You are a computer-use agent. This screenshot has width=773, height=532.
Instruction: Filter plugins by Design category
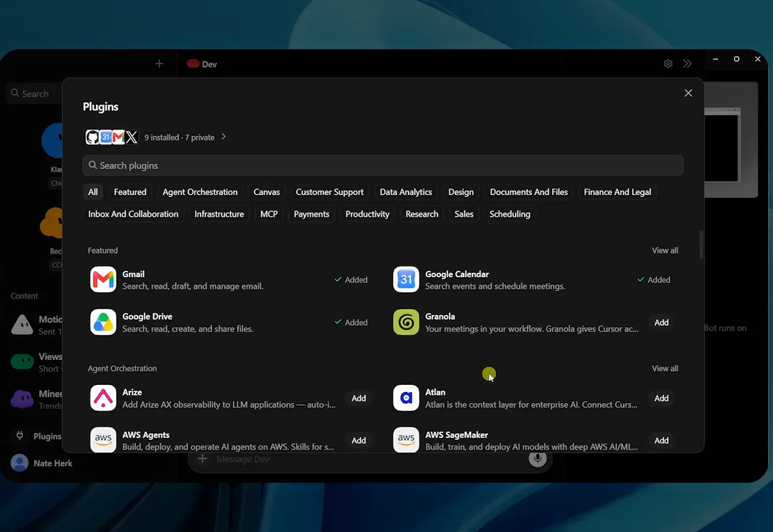[461, 192]
